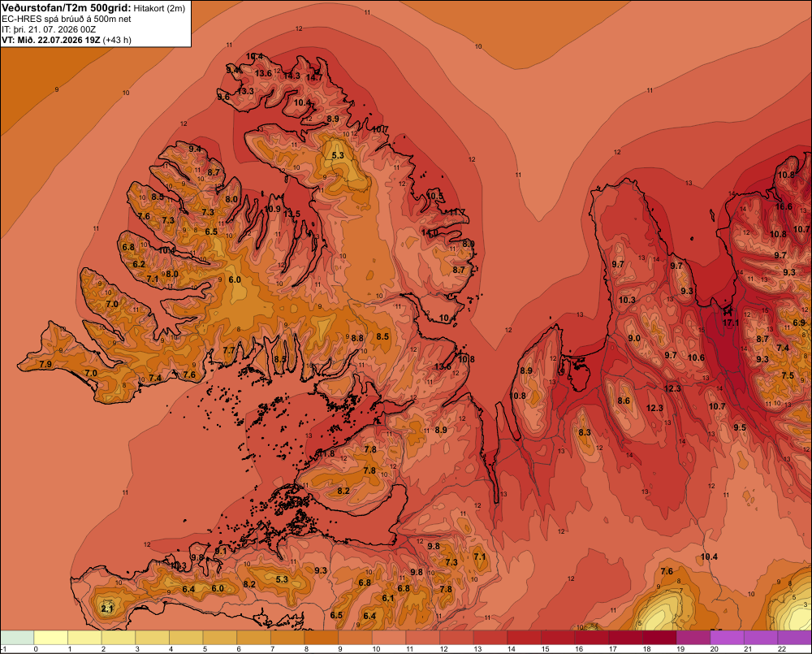Select the 6.1 temperature value
This screenshot has height=654, width=812.
click(388, 598)
